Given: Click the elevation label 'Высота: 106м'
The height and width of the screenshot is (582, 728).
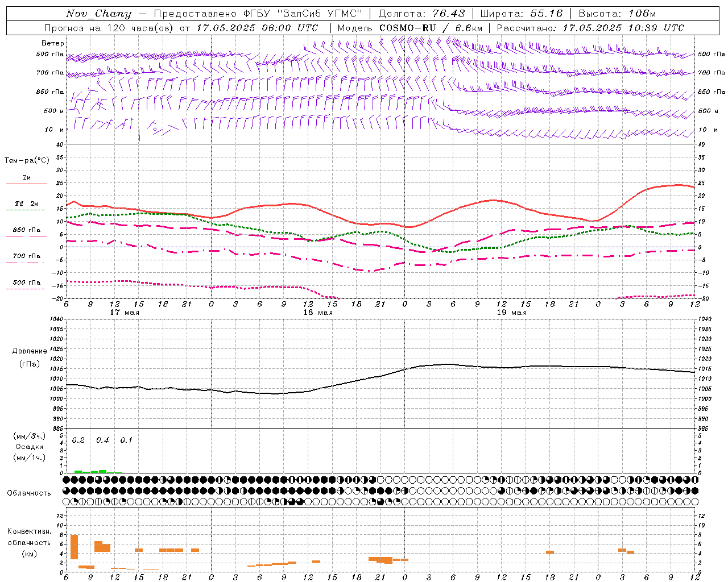Looking at the screenshot, I should (x=617, y=14).
